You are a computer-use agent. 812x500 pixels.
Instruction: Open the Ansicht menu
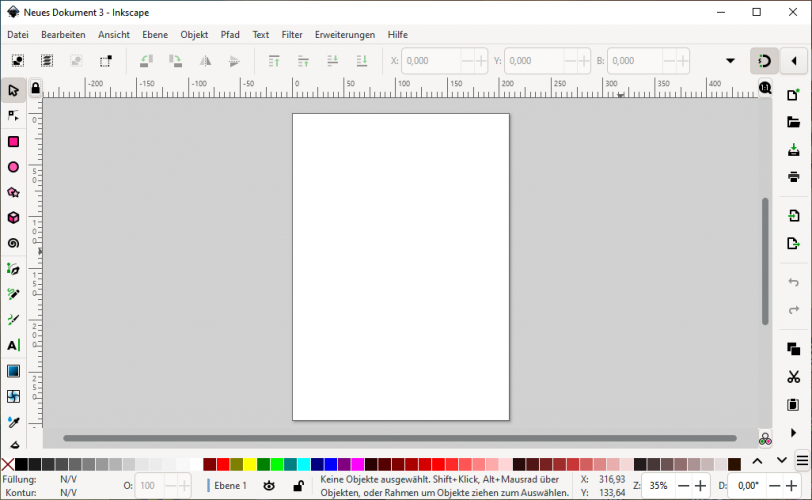pos(114,35)
